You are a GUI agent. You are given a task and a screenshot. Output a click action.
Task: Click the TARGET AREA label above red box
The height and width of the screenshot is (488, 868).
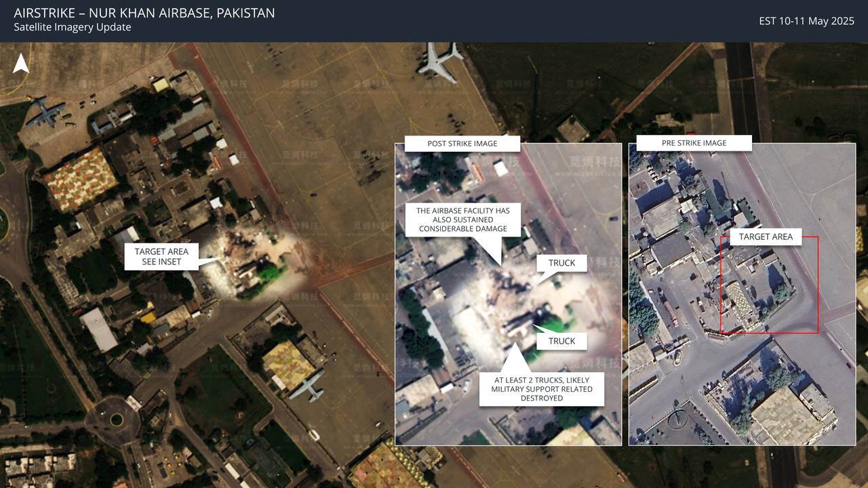(x=766, y=237)
